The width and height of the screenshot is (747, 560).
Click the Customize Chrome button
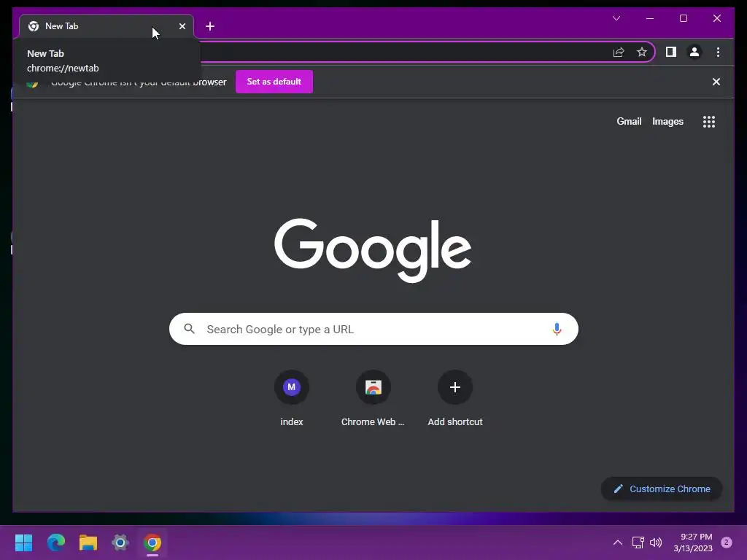click(x=662, y=489)
